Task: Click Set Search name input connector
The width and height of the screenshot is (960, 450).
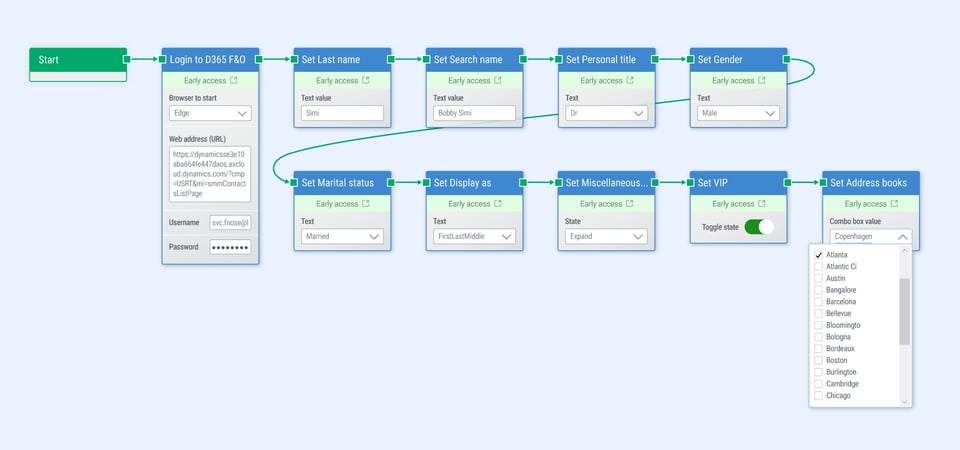Action: 427,59
